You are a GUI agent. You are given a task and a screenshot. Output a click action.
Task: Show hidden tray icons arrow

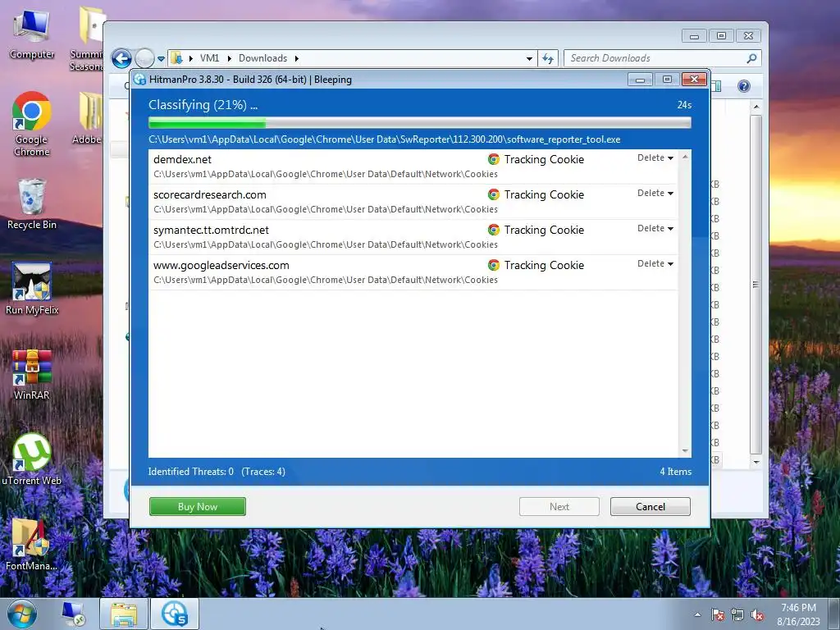click(697, 614)
